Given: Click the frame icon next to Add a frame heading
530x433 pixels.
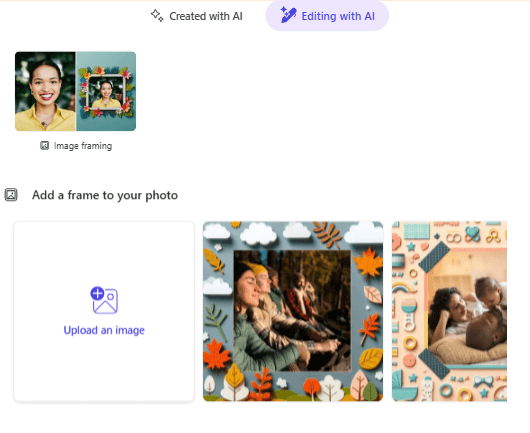Looking at the screenshot, I should click(x=11, y=195).
